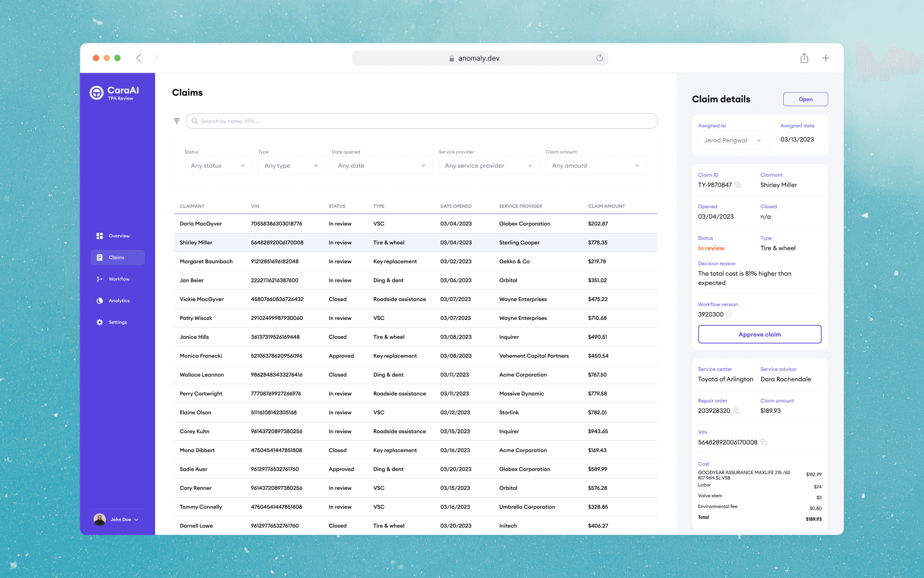Open Analytics in sidebar menu
This screenshot has width=924, height=578.
click(x=118, y=301)
